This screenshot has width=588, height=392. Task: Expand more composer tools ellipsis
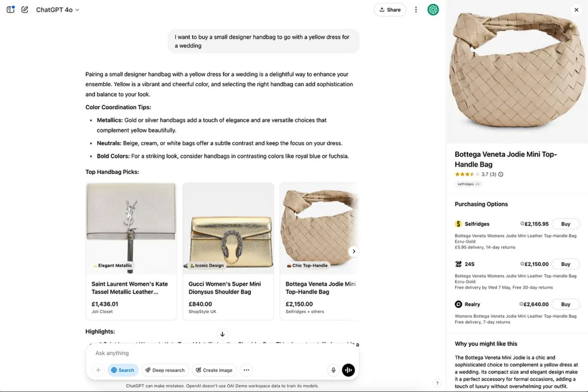pyautogui.click(x=246, y=370)
